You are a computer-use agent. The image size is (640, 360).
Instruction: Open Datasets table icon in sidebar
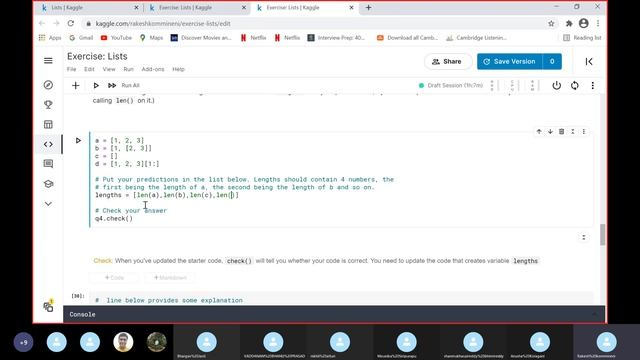[x=48, y=124]
